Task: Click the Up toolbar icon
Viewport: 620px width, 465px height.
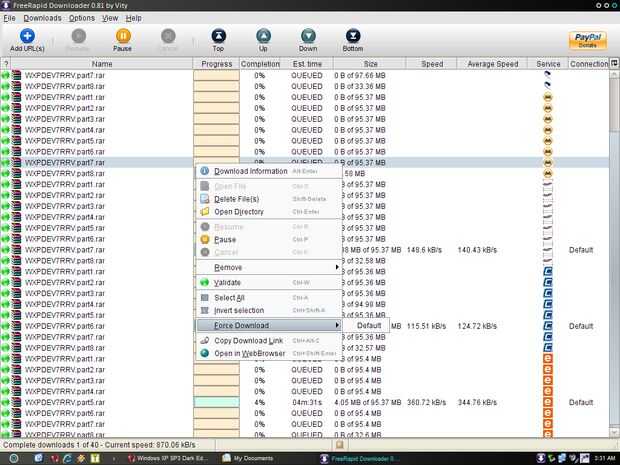Action: pyautogui.click(x=263, y=36)
